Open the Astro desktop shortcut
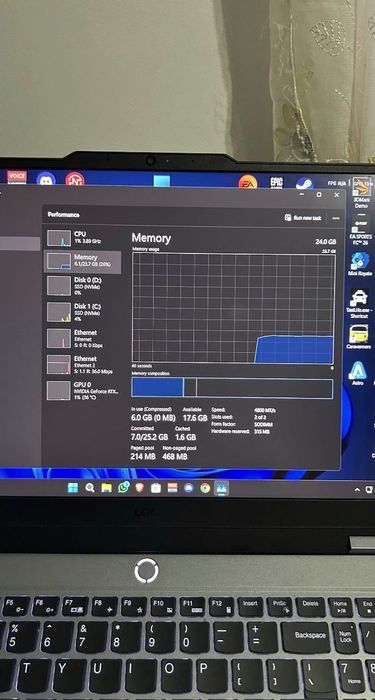 (358, 373)
